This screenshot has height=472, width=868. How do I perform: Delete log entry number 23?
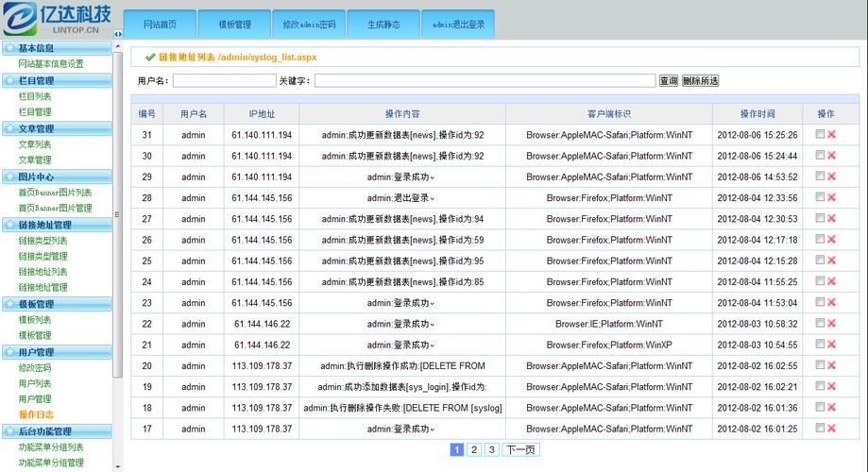(831, 303)
